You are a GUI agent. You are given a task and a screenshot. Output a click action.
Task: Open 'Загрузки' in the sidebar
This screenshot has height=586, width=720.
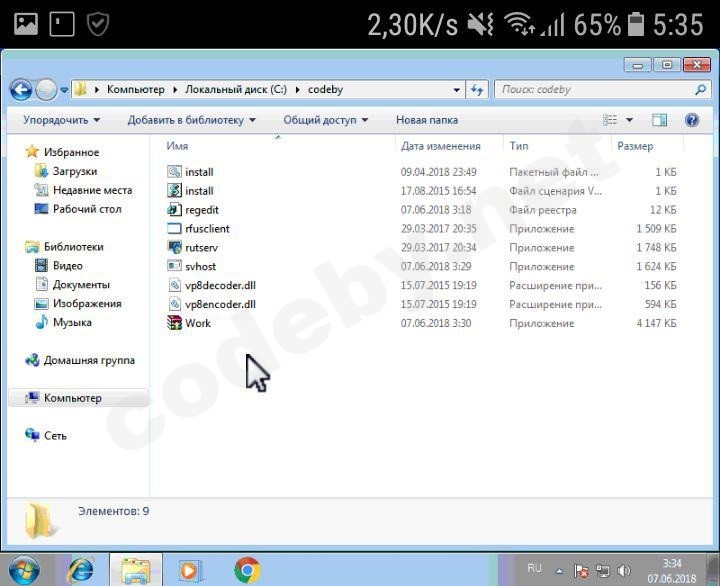coord(66,171)
